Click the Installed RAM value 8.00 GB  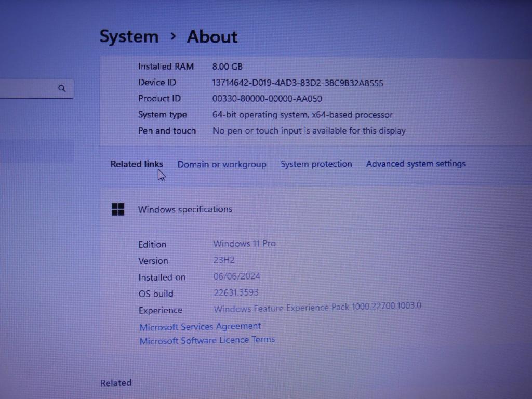[227, 66]
